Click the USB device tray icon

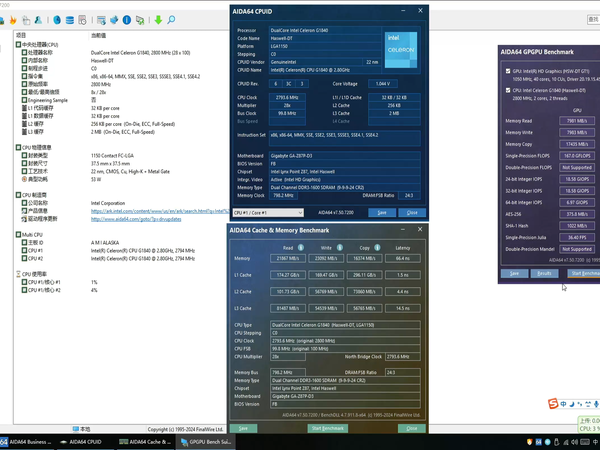coord(557,442)
